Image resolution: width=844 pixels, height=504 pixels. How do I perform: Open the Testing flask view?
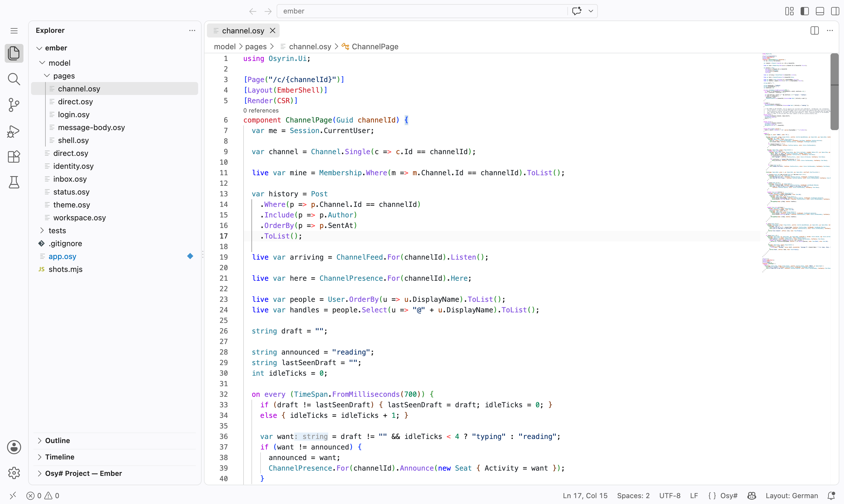(14, 182)
